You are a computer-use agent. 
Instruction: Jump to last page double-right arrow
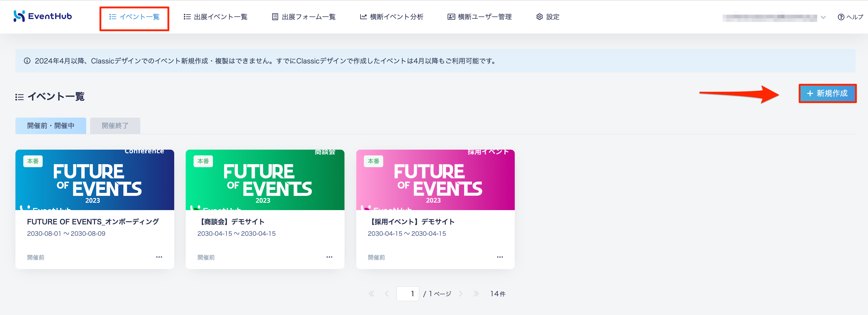point(476,294)
